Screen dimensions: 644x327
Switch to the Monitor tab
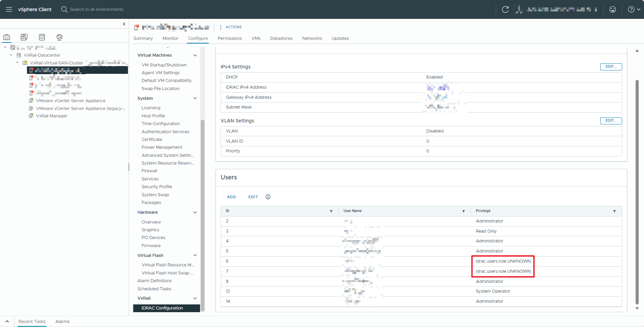coord(170,38)
